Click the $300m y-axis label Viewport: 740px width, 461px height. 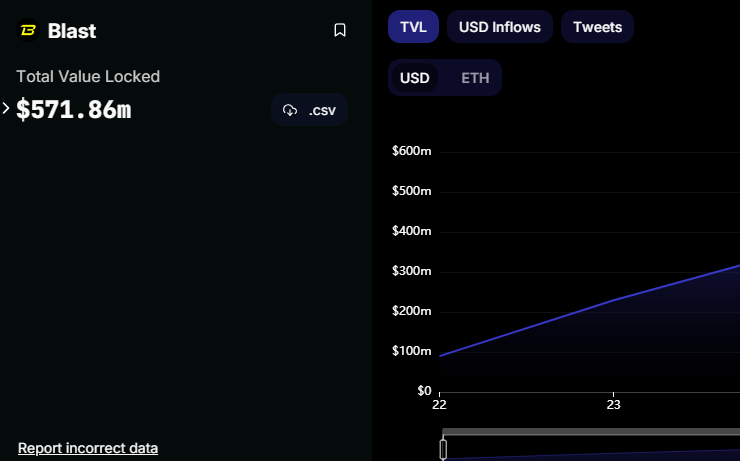(412, 271)
